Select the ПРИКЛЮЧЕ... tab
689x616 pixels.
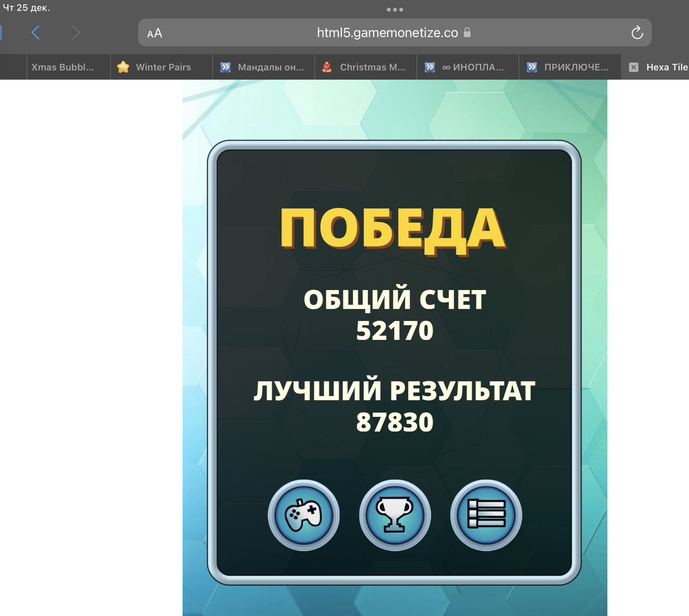pyautogui.click(x=576, y=67)
